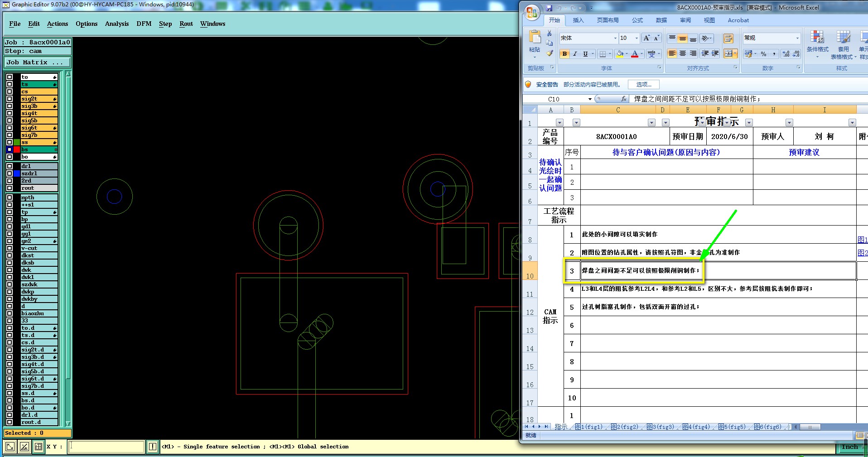868x457 pixels.
Task: Click the Wrap Text icon in Excel
Action: (728, 38)
